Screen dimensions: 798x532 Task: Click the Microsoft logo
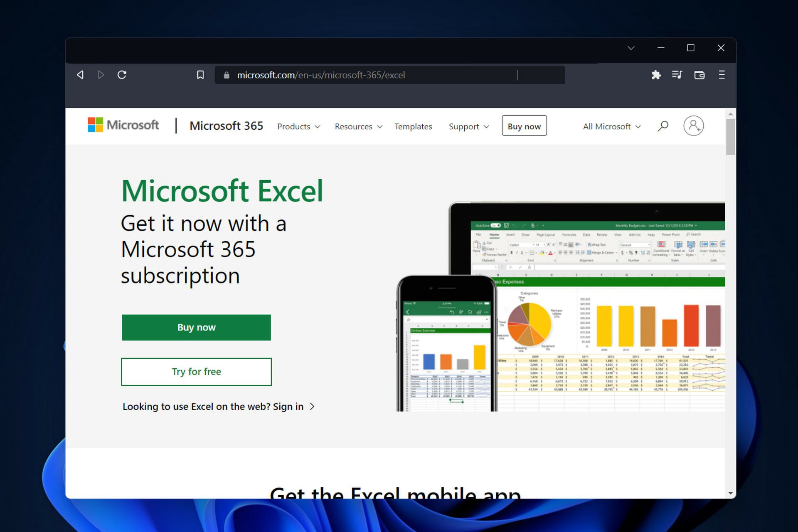[123, 125]
